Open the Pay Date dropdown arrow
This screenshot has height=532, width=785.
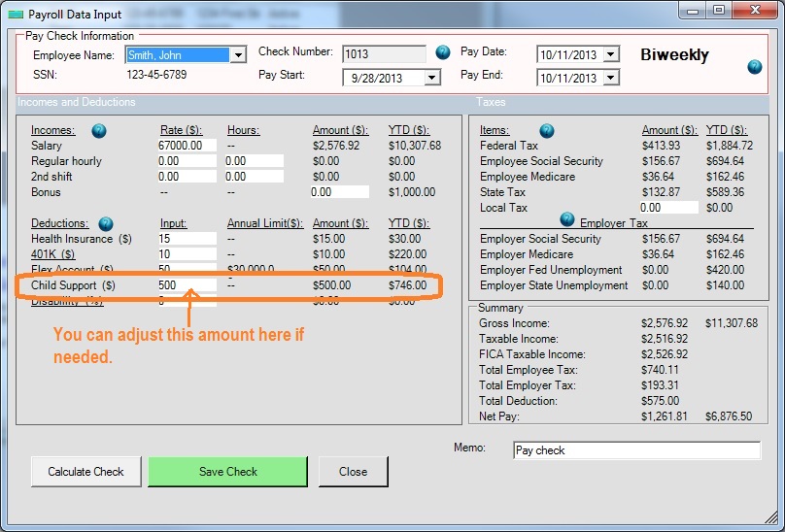point(610,55)
